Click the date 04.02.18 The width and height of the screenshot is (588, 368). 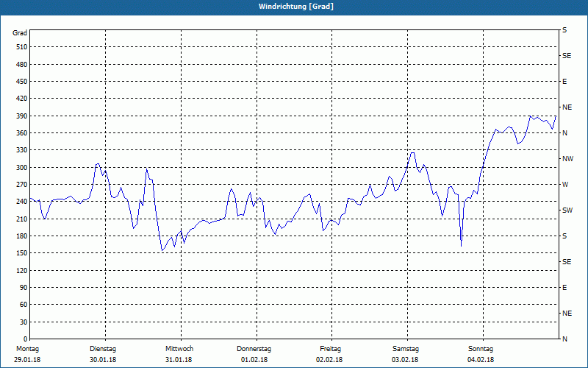tap(481, 360)
